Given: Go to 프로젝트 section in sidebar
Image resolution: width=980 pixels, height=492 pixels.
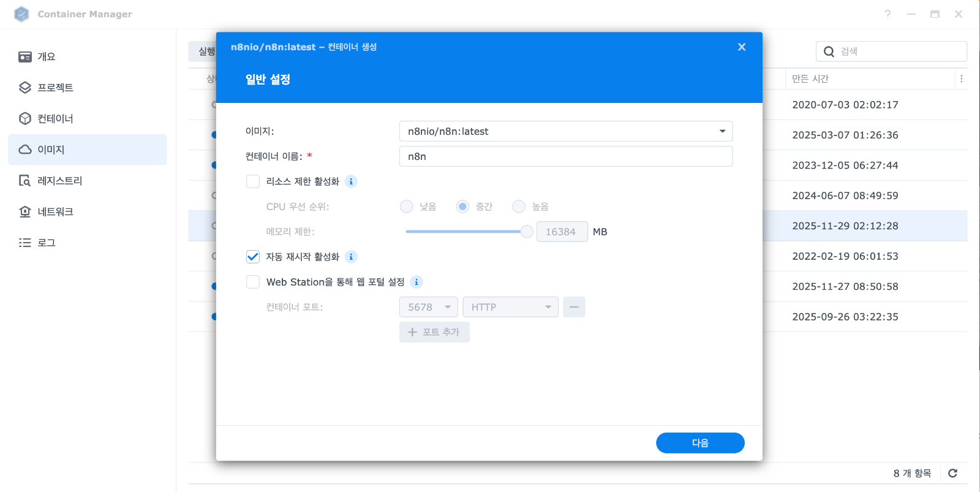Looking at the screenshot, I should (87, 88).
